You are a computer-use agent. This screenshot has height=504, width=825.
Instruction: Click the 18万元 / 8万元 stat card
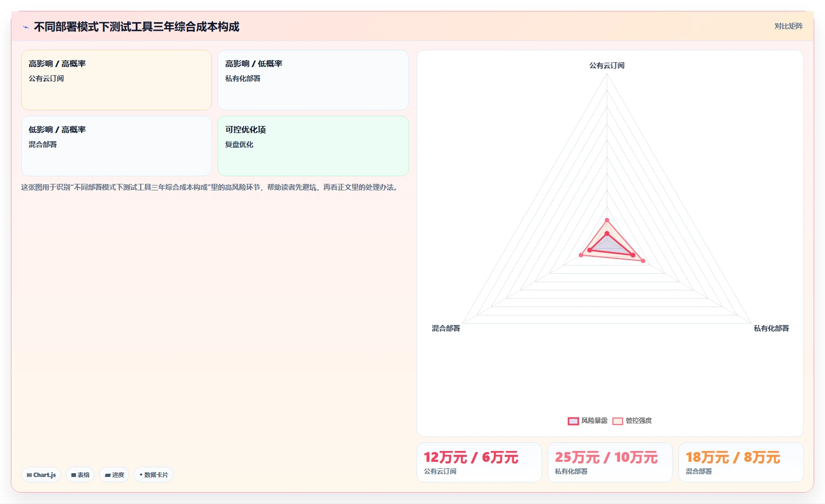tap(741, 462)
